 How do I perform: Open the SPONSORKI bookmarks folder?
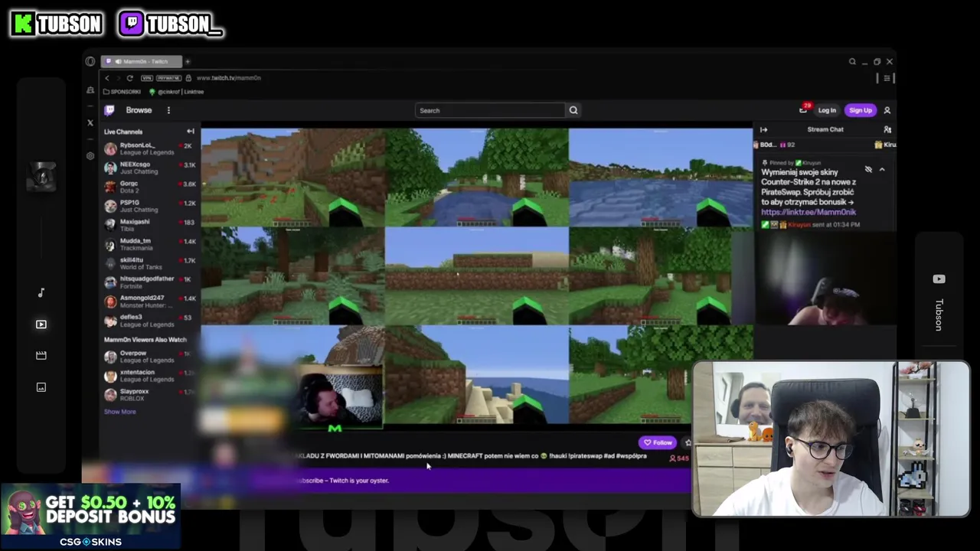coord(122,92)
